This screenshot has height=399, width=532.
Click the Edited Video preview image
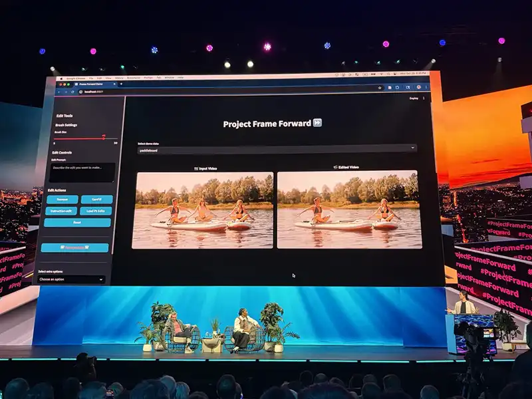tap(349, 209)
